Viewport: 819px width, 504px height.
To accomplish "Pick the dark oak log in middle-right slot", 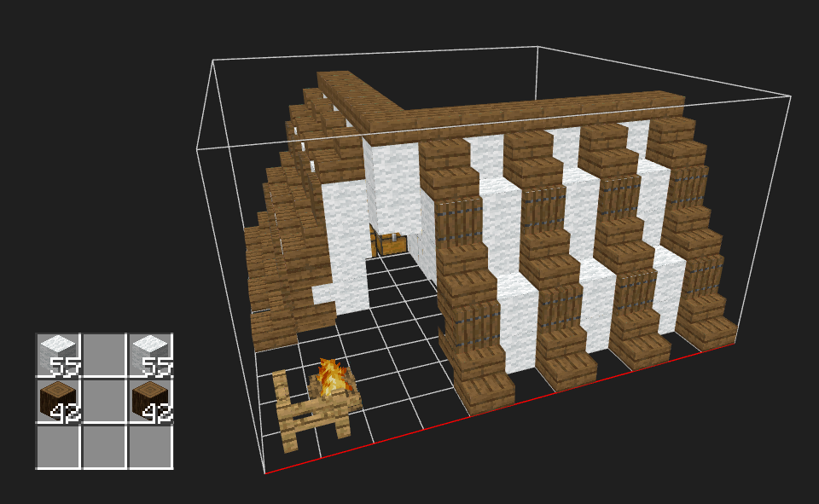I will 150,401.
